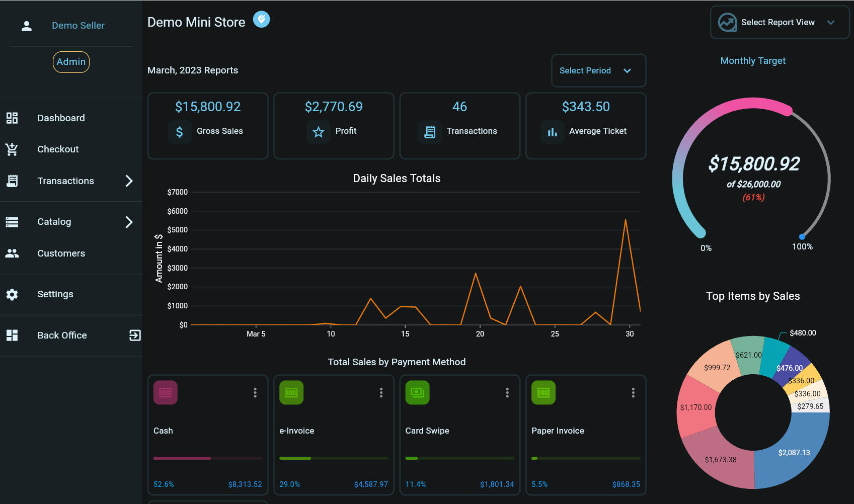
Task: Click the Cash payment method icon
Action: point(166,392)
